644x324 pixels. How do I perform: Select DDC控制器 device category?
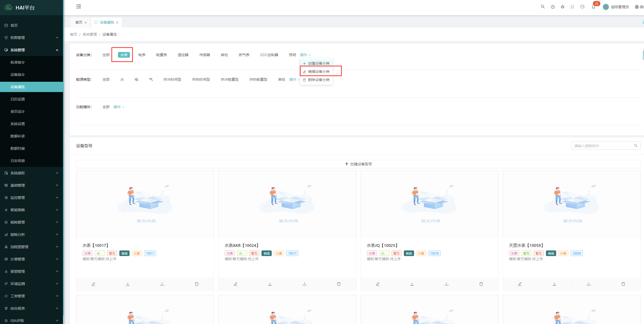[269, 55]
